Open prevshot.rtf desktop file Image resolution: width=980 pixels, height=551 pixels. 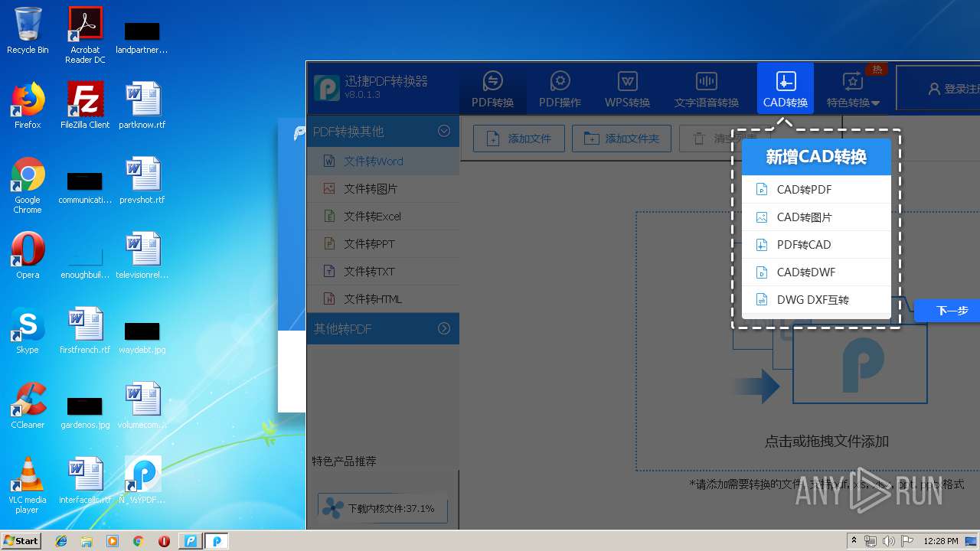tap(142, 181)
